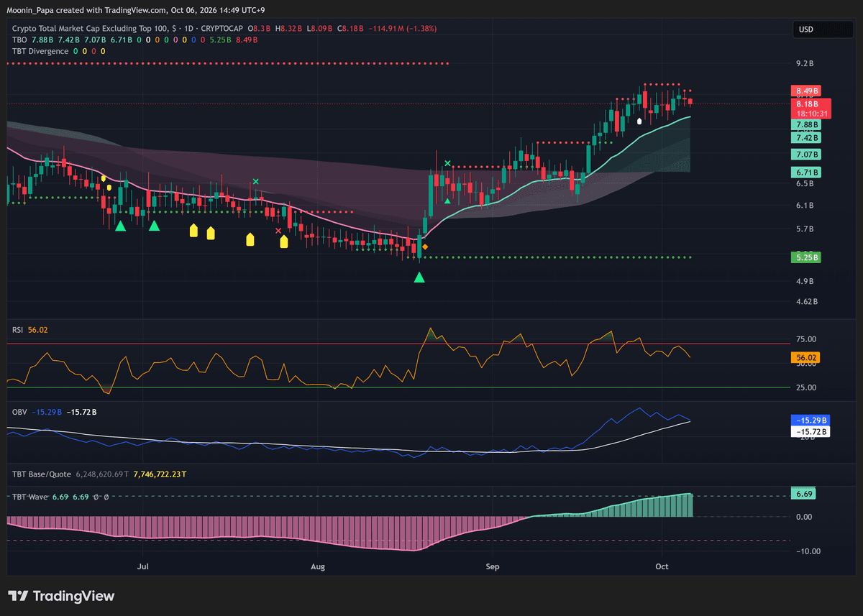The width and height of the screenshot is (863, 616).
Task: Click the red 8.49B price scale label
Action: click(808, 91)
